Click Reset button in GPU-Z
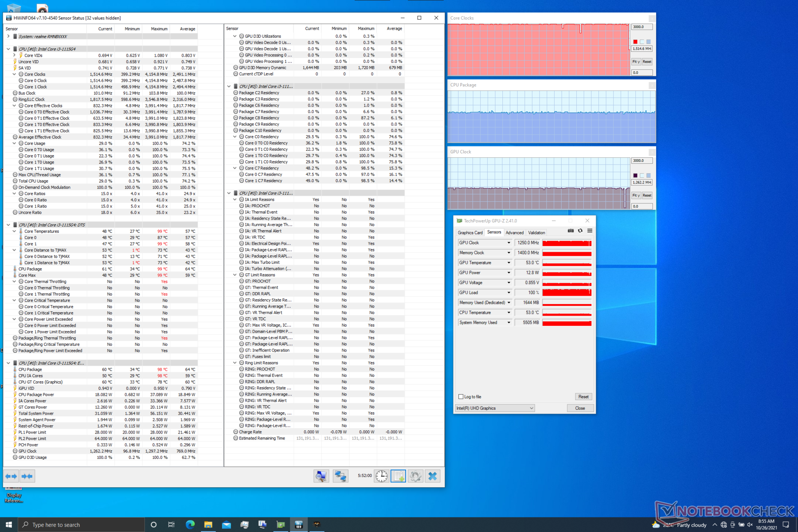The width and height of the screenshot is (798, 532). pos(583,397)
